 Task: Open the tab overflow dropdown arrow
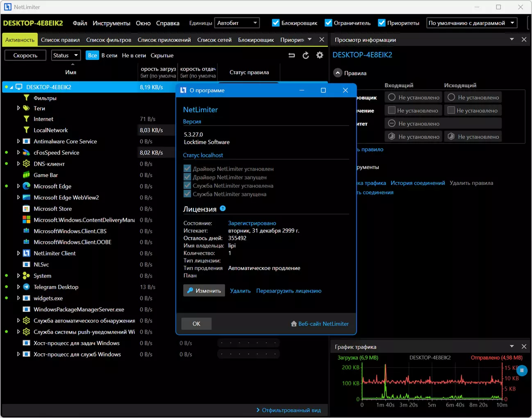coord(309,39)
